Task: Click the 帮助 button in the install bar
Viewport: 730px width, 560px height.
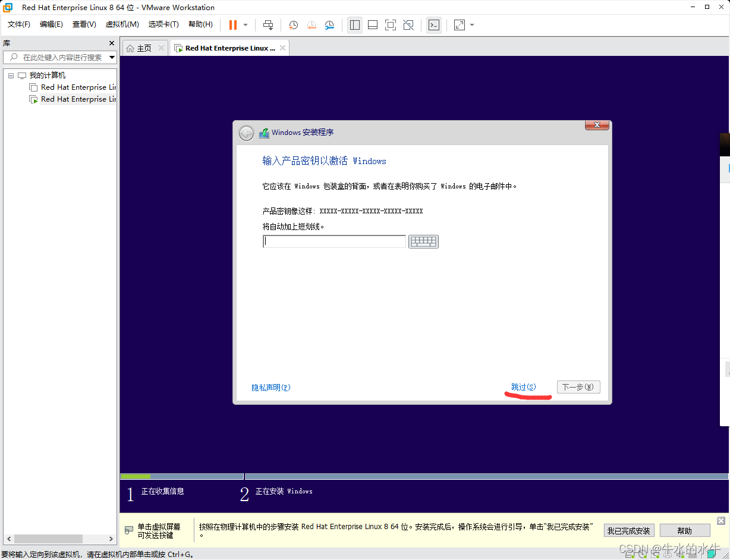Action: coord(685,530)
